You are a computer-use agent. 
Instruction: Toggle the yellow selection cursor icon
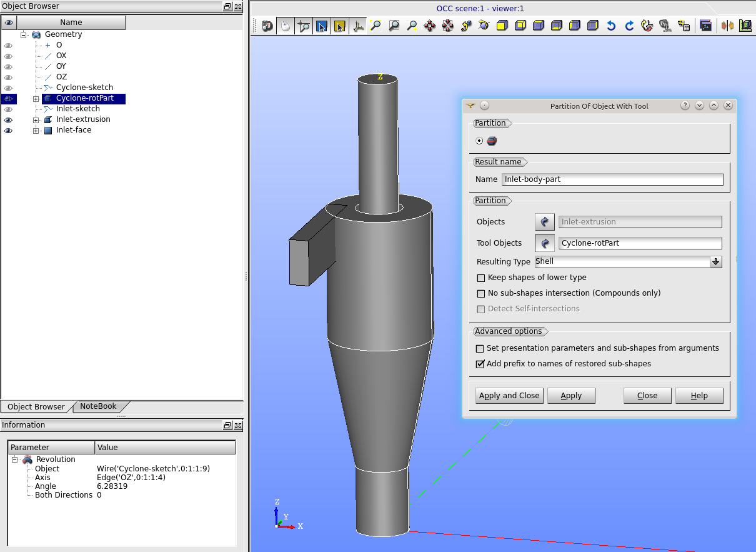[340, 26]
